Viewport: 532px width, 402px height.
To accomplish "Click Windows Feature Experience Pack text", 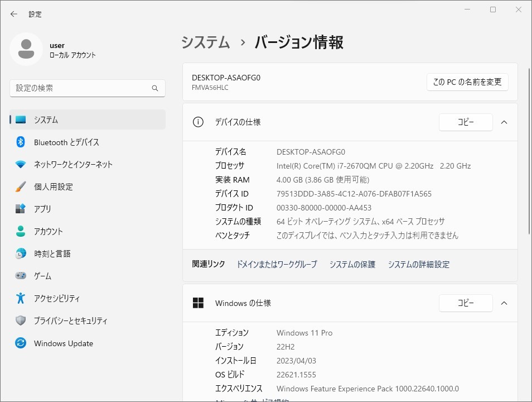I will pyautogui.click(x=367, y=389).
